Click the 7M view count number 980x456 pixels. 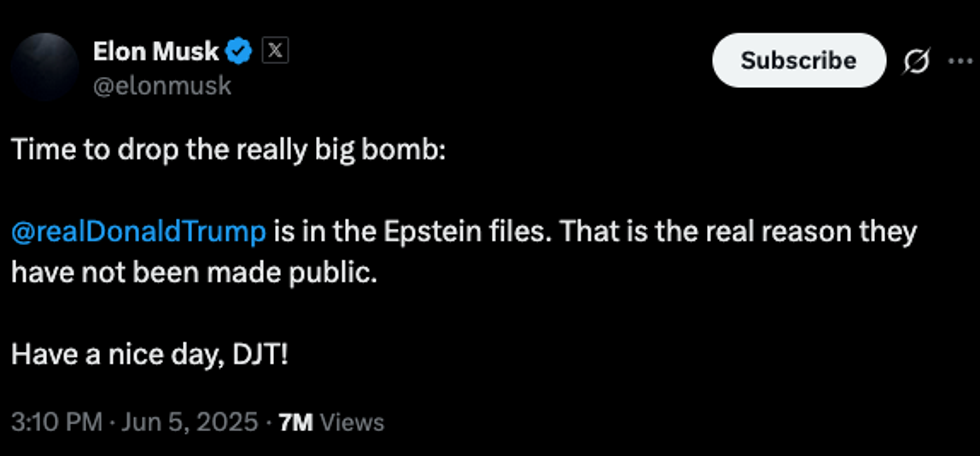296,422
